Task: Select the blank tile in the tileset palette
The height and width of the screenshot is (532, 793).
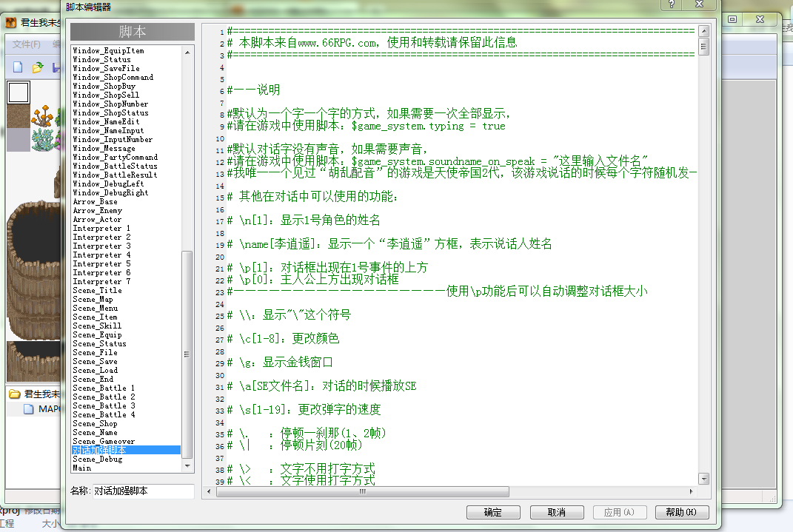Action: click(x=19, y=92)
